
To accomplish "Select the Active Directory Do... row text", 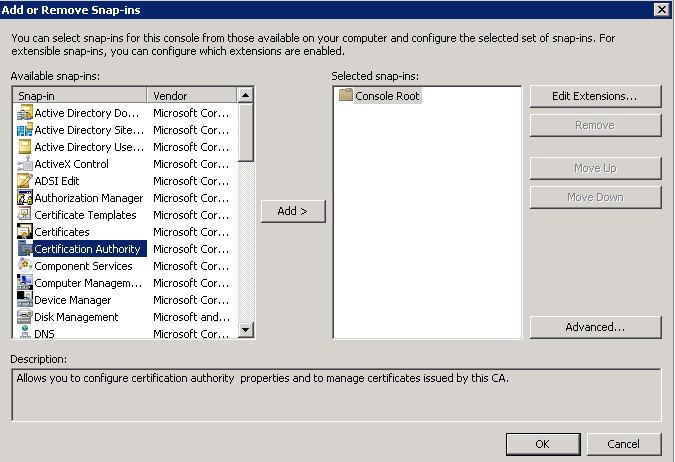I will (87, 113).
